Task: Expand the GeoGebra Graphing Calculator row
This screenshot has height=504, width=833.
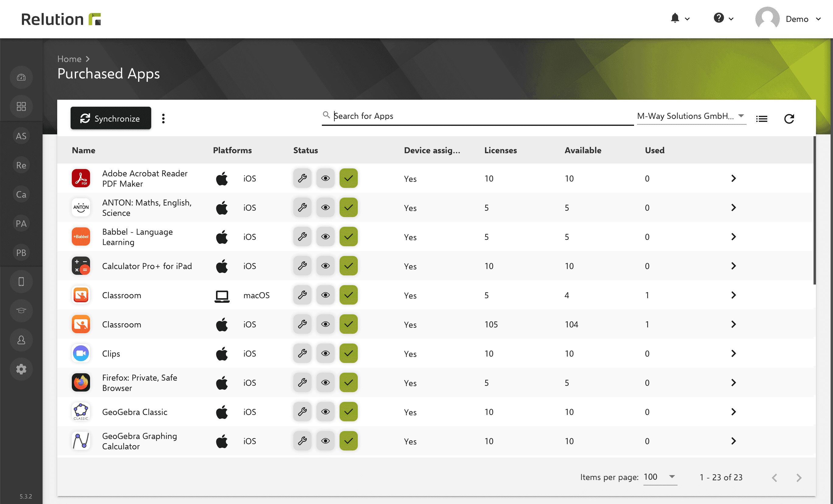Action: 733,440
